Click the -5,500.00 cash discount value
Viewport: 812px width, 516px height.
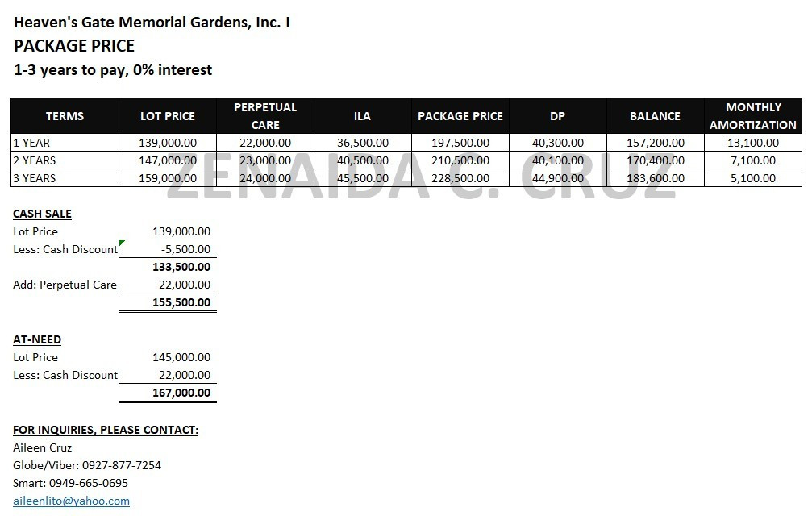[x=185, y=249]
